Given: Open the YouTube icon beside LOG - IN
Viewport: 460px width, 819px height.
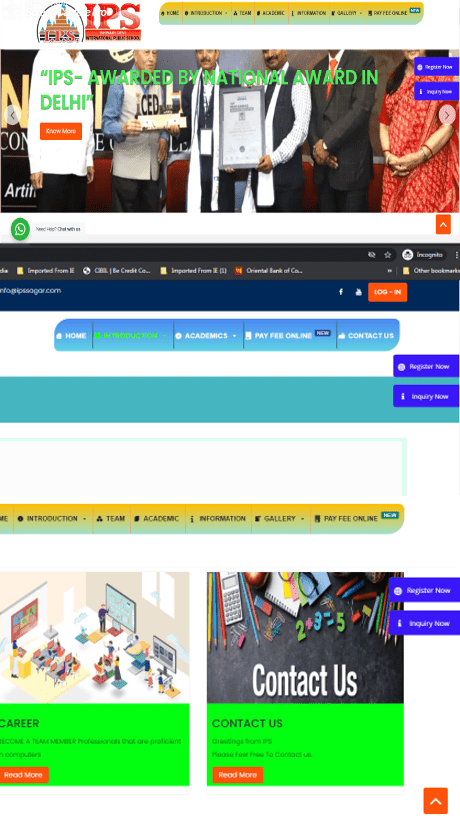Looking at the screenshot, I should tap(358, 292).
